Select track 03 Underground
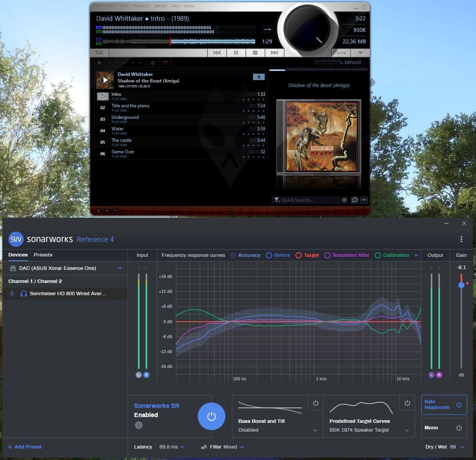The width and height of the screenshot is (476, 460). click(x=181, y=119)
